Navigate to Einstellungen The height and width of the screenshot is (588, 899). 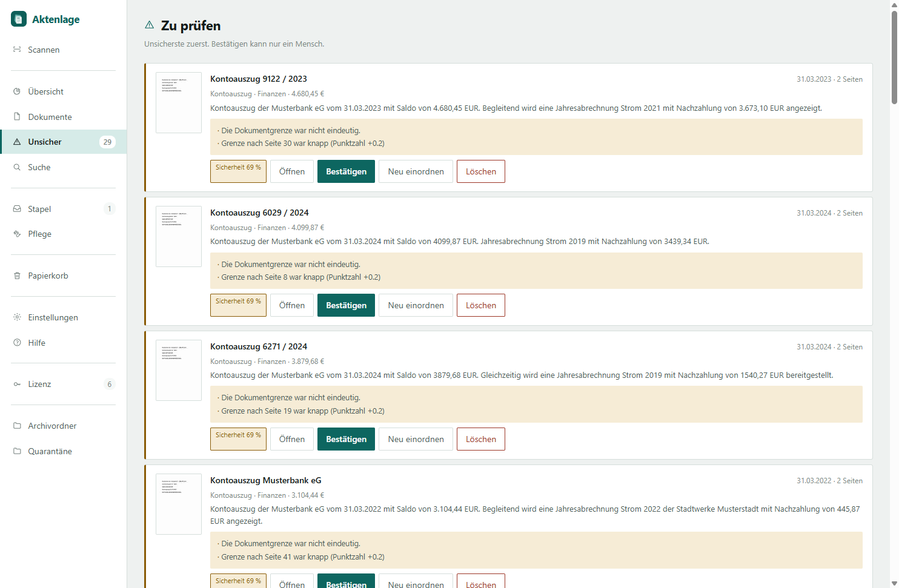(x=63, y=317)
